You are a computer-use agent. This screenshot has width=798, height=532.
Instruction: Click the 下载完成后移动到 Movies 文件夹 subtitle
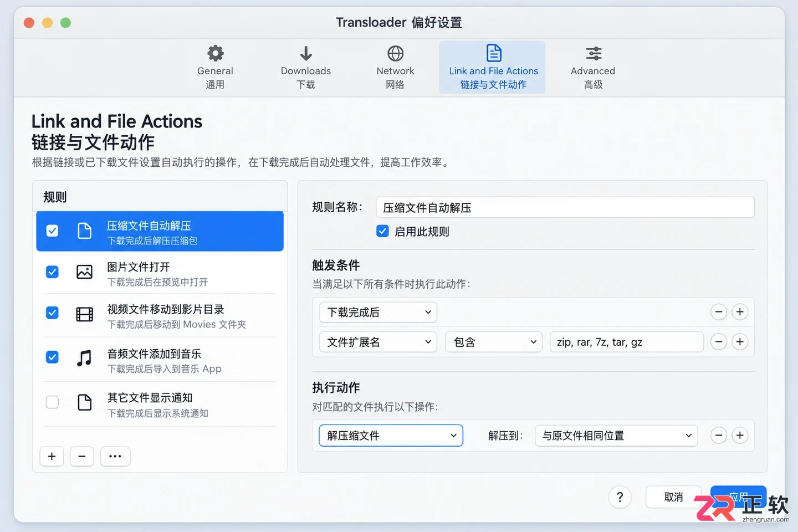pyautogui.click(x=176, y=324)
